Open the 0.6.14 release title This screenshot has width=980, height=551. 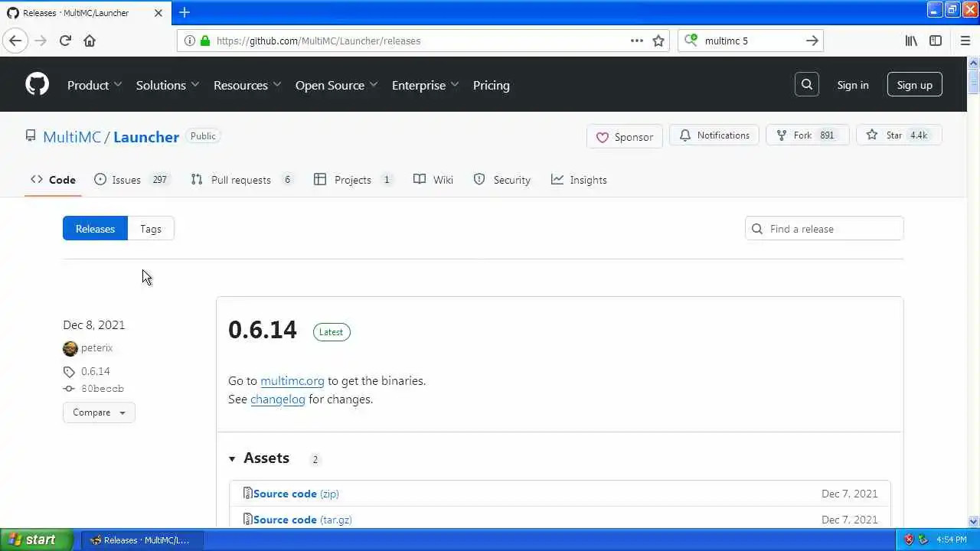263,330
